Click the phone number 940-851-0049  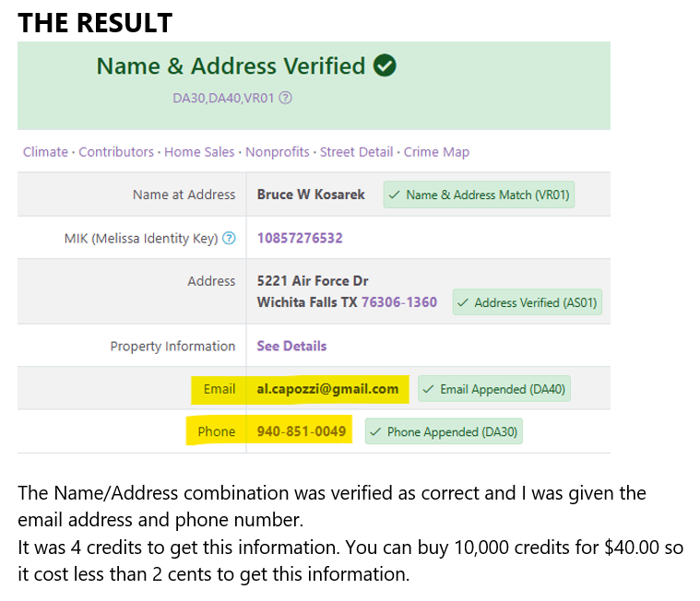tap(302, 431)
